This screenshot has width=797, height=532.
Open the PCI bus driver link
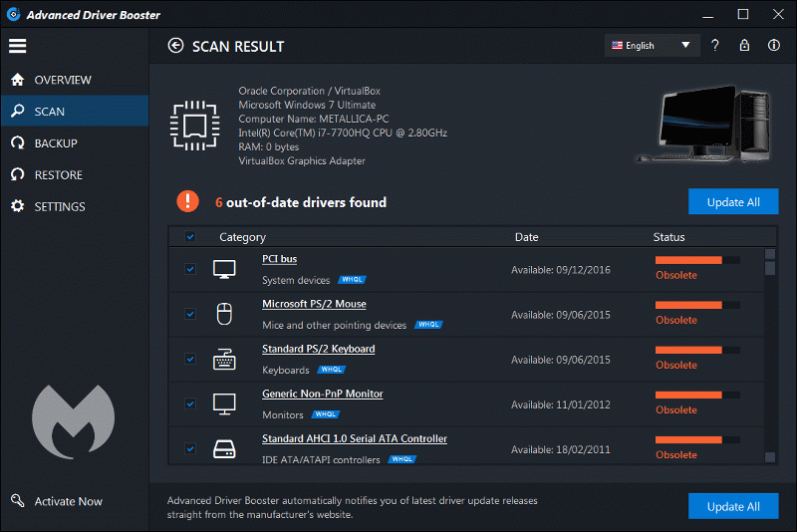(280, 259)
